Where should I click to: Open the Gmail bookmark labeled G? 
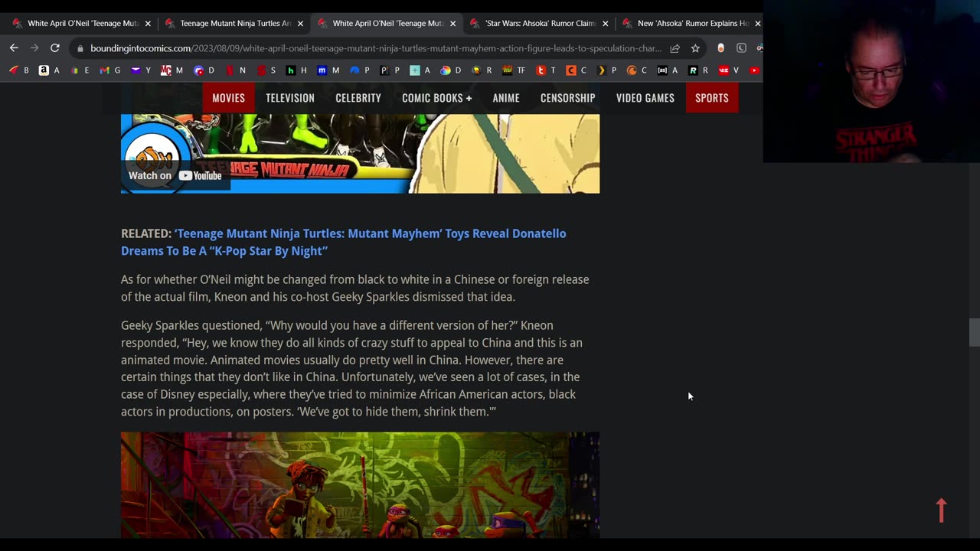[x=109, y=70]
